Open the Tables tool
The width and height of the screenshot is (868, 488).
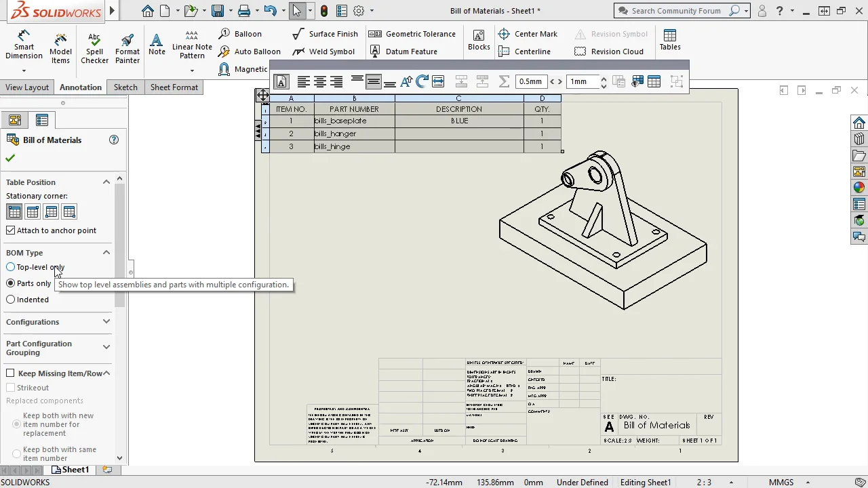tap(670, 40)
